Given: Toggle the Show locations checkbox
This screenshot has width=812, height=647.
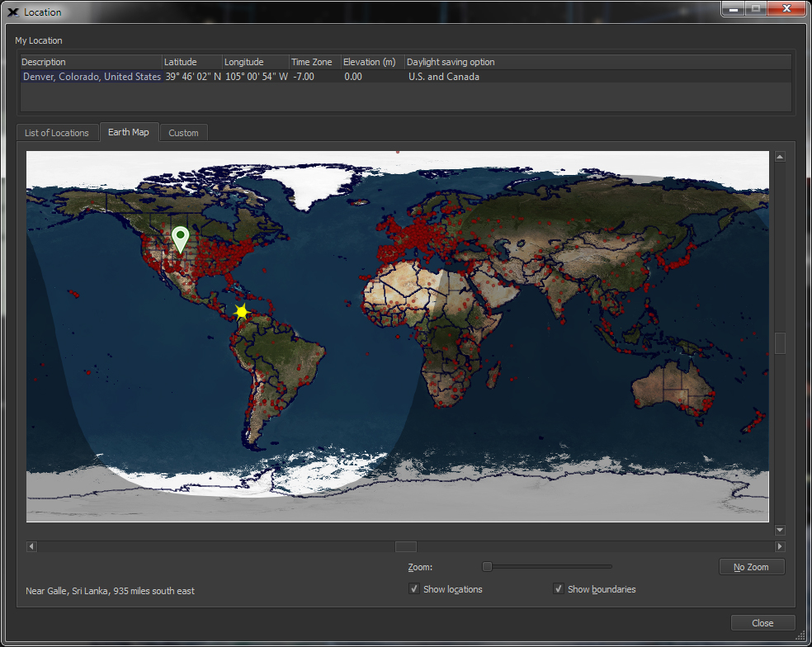Looking at the screenshot, I should [414, 589].
